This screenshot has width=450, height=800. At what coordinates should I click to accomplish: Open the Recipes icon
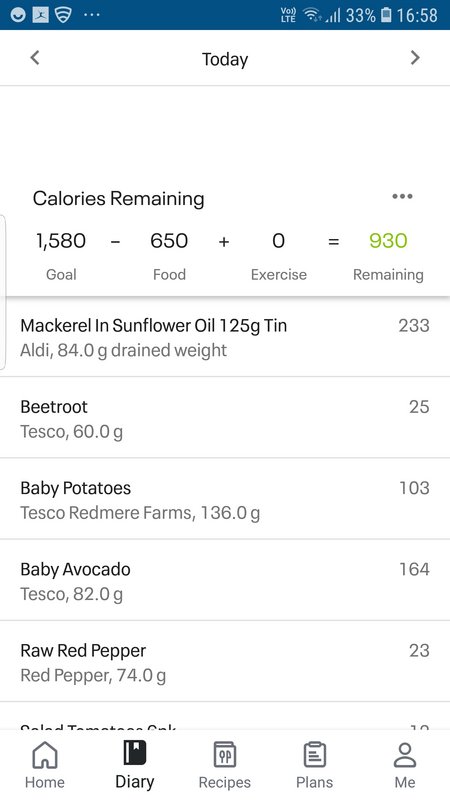tap(224, 755)
